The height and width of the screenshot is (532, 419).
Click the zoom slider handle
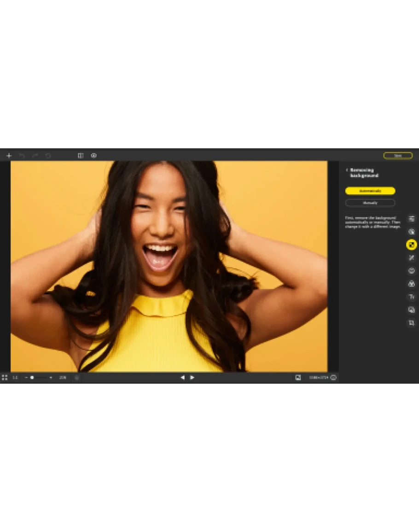point(32,378)
